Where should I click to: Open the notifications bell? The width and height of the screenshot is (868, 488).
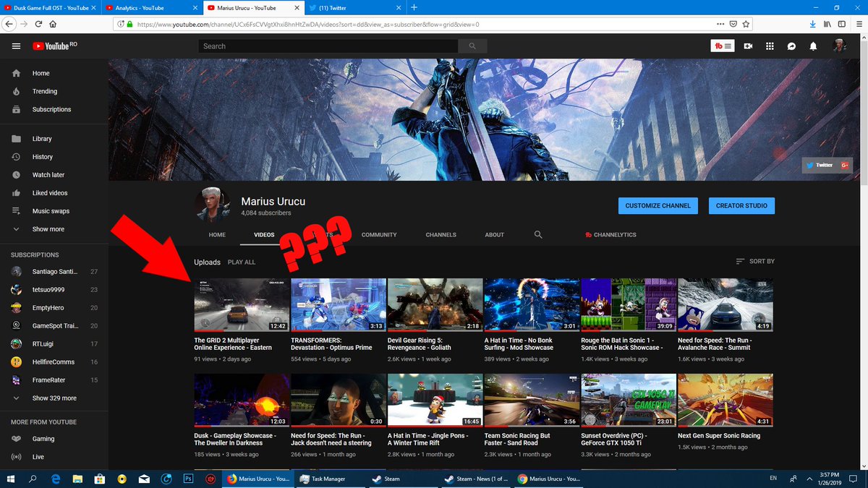(x=813, y=46)
